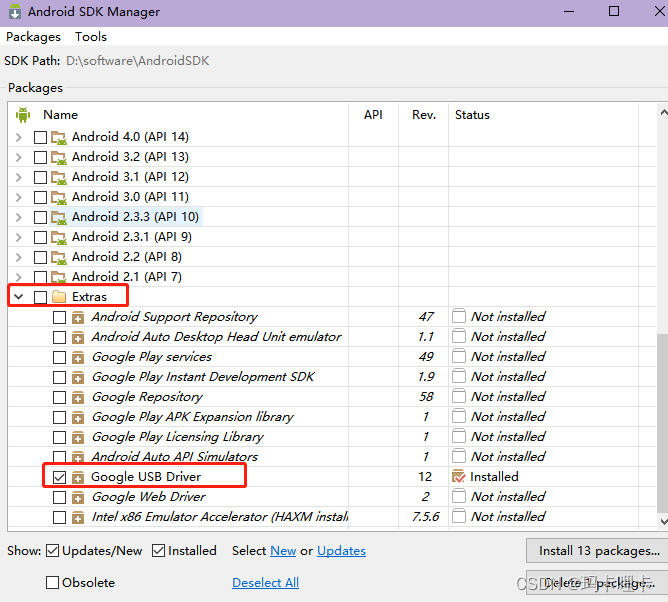Click the Android Support Repository package icon

click(x=78, y=317)
